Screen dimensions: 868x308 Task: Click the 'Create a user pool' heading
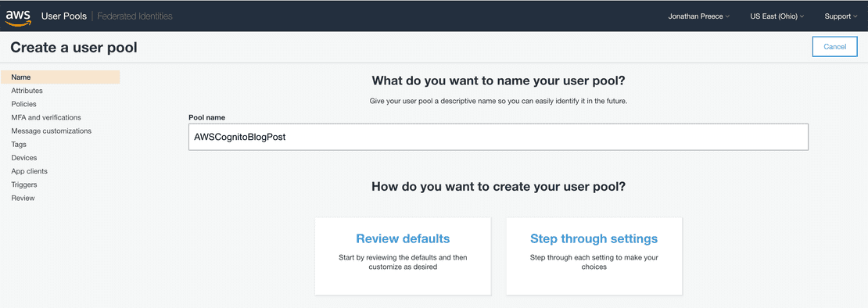(x=74, y=48)
